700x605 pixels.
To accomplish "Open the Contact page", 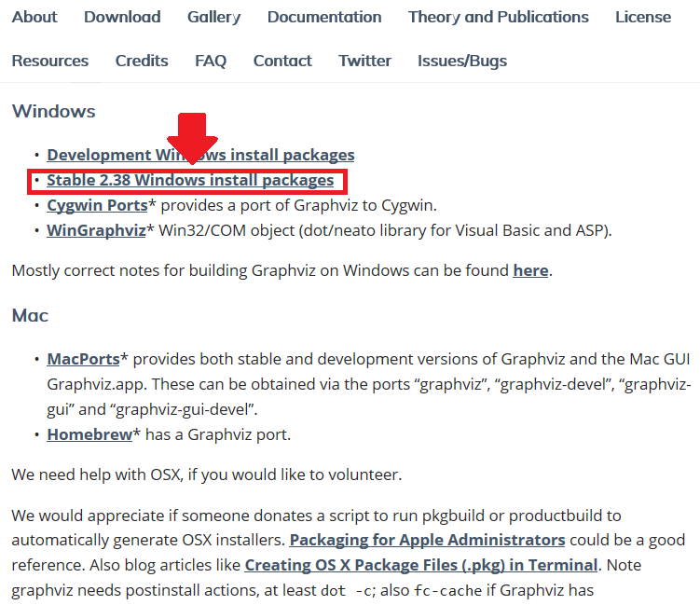I will pyautogui.click(x=282, y=61).
